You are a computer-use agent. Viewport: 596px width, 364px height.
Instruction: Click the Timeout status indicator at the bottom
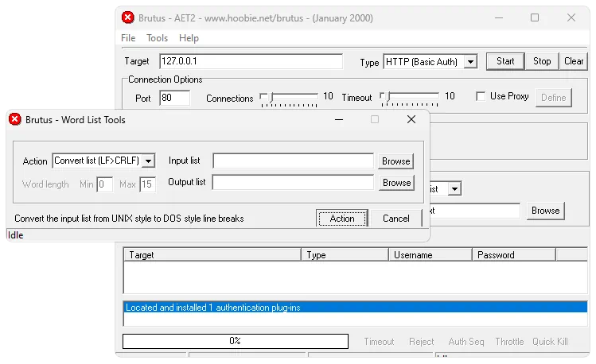(x=379, y=342)
